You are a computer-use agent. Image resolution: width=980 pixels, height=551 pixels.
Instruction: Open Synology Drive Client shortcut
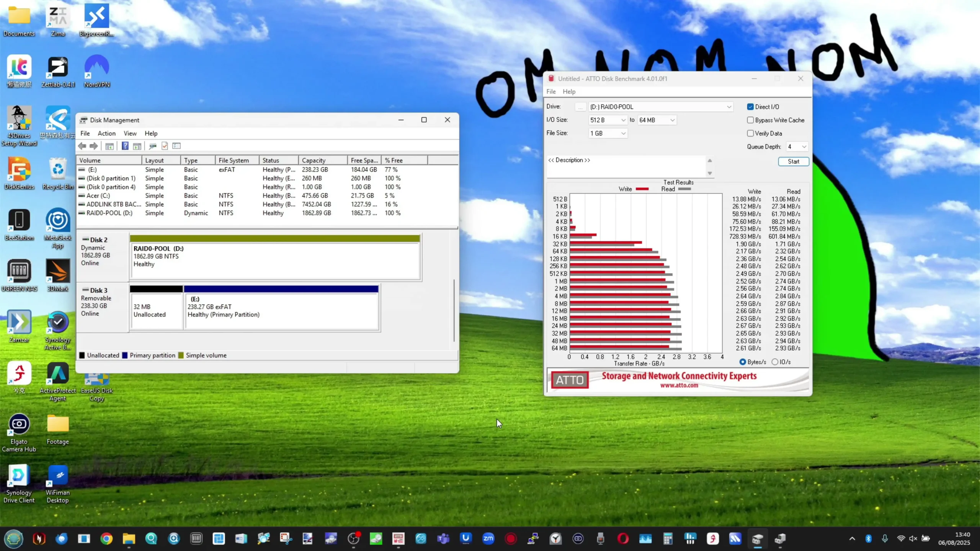19,483
